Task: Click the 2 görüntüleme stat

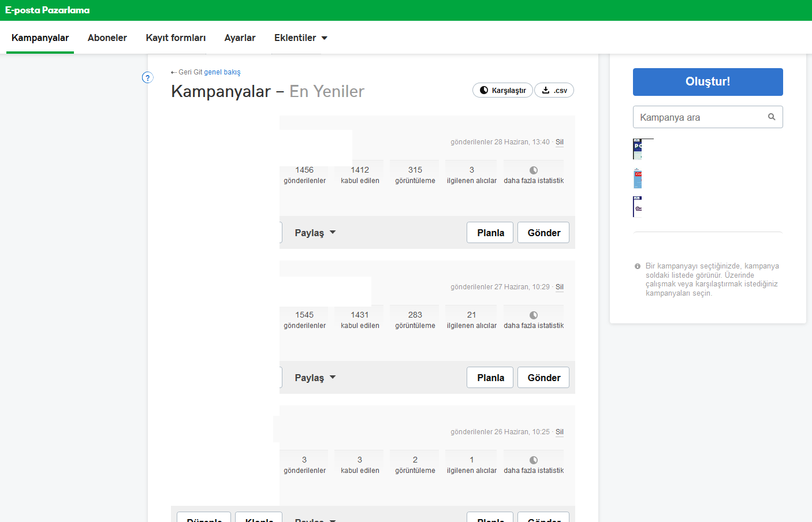Action: click(415, 465)
